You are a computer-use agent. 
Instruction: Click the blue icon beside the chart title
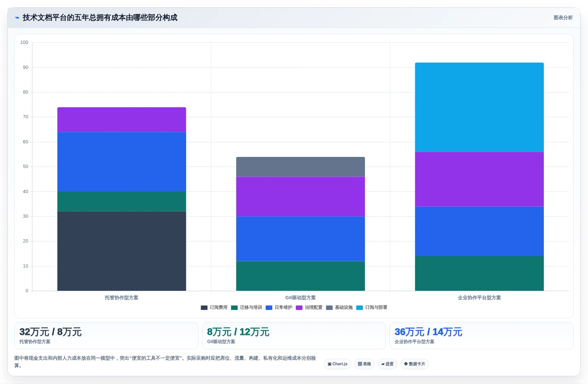pos(17,18)
